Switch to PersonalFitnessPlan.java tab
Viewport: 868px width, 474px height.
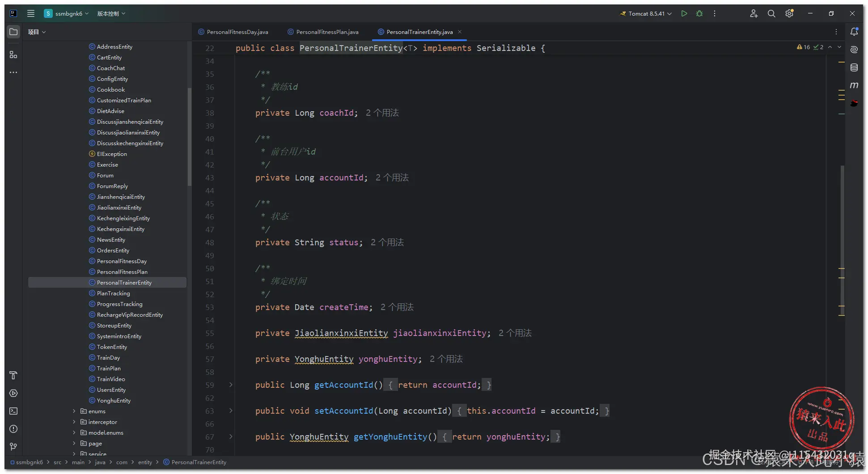point(323,32)
